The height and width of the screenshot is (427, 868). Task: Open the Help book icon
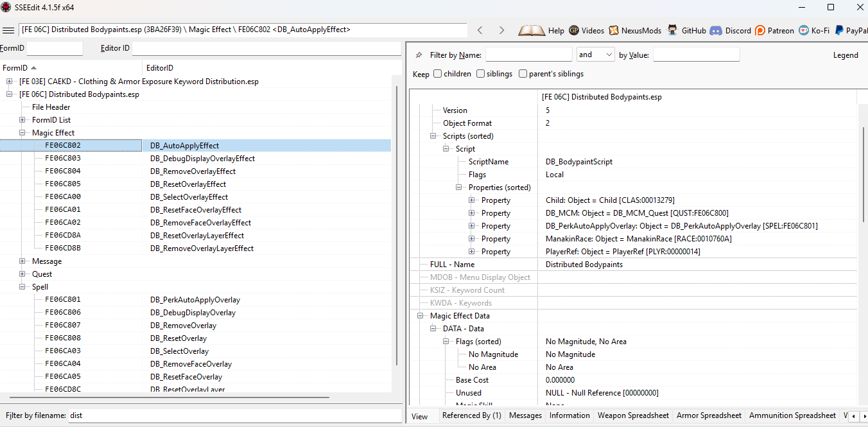coord(532,30)
